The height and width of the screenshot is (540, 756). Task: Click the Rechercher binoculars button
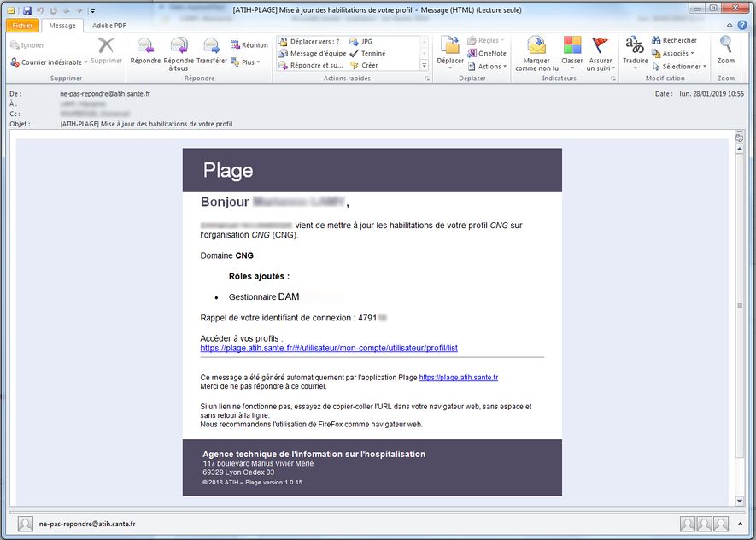point(674,40)
